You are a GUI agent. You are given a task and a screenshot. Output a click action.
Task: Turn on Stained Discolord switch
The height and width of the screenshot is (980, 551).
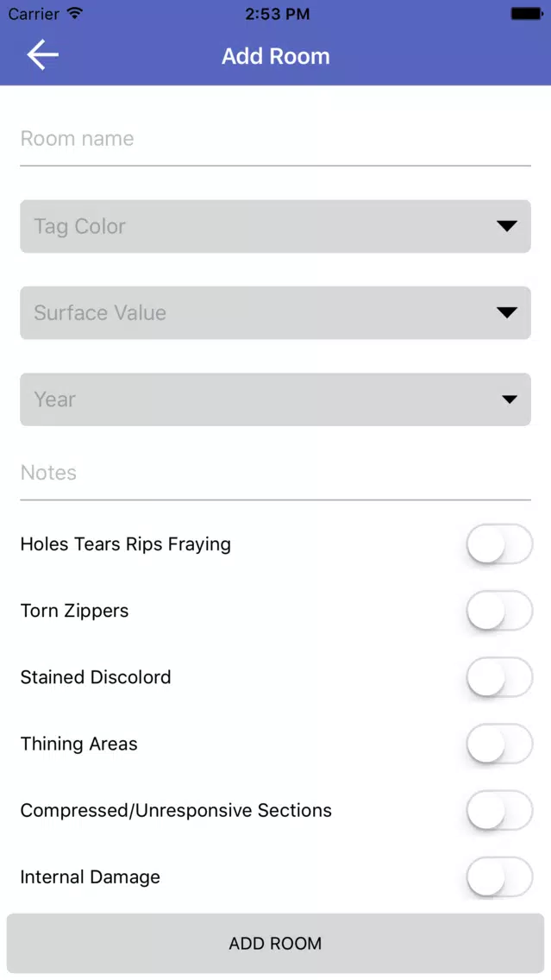tap(499, 677)
